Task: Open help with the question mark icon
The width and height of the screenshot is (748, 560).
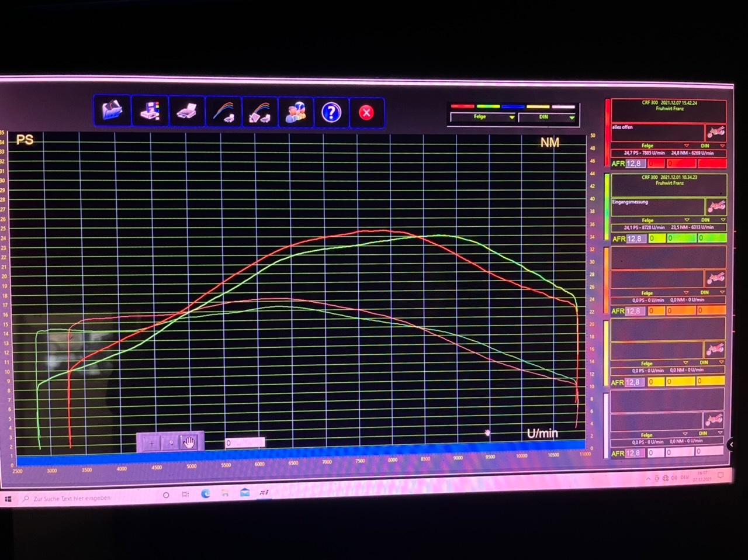Action: 331,112
